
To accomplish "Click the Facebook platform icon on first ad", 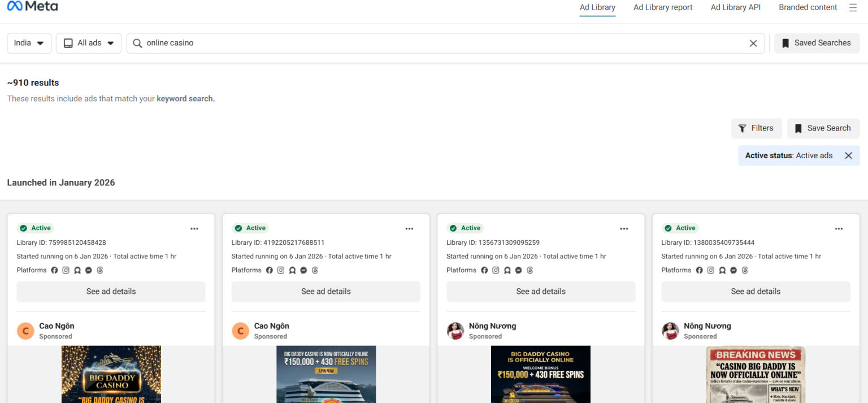I will [x=54, y=270].
